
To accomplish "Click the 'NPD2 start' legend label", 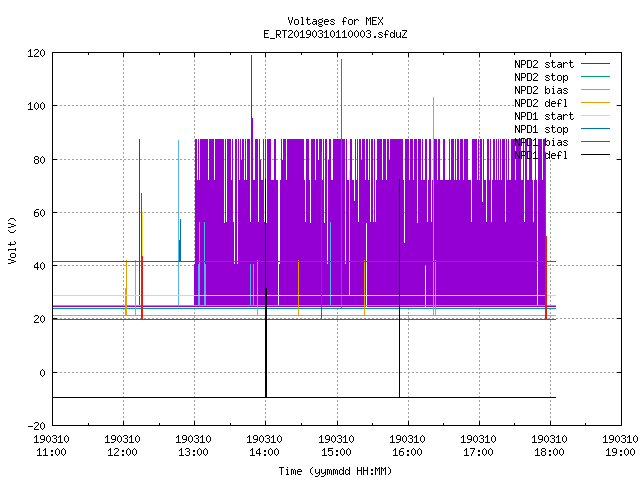I will click(x=544, y=64).
